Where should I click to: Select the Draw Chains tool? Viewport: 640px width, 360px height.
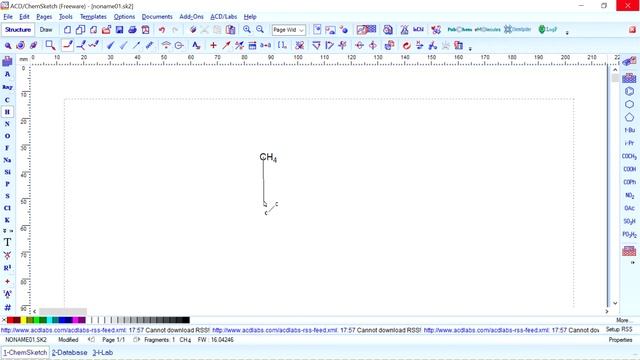94,45
